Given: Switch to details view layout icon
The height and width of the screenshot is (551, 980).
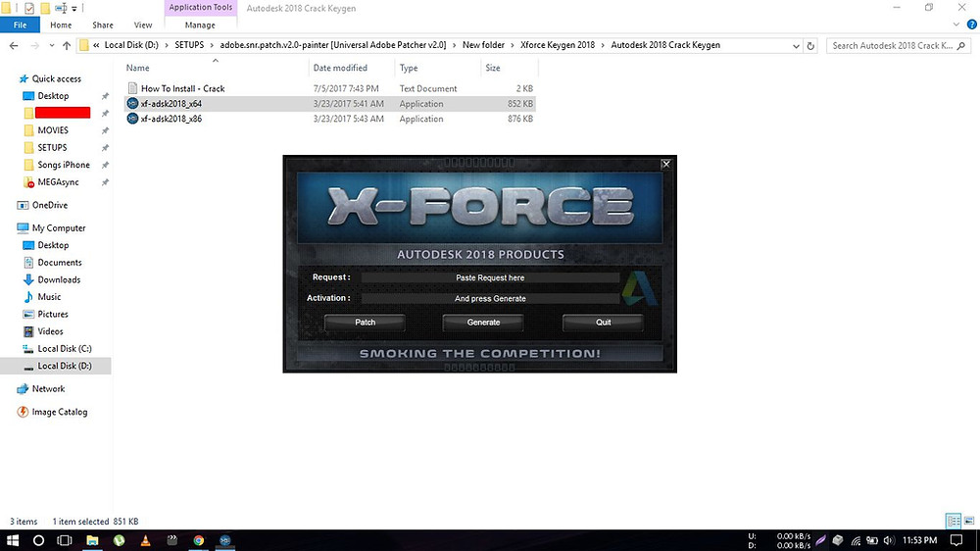Looking at the screenshot, I should pyautogui.click(x=954, y=521).
